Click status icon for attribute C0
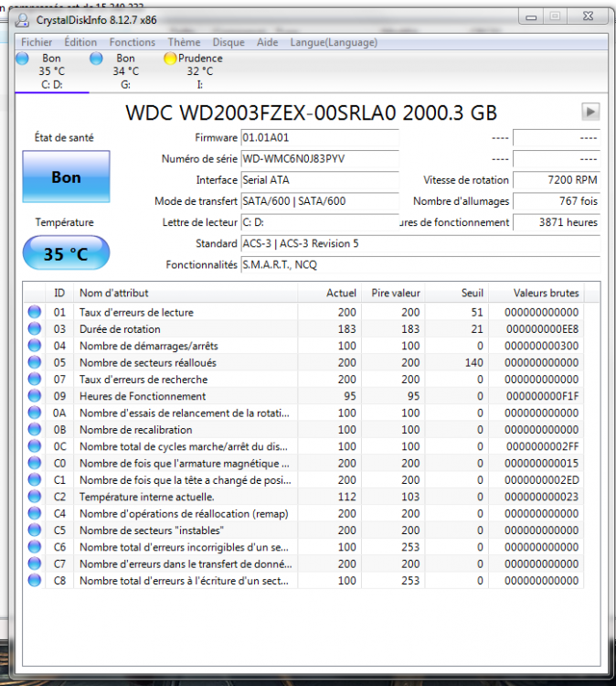 pos(34,463)
